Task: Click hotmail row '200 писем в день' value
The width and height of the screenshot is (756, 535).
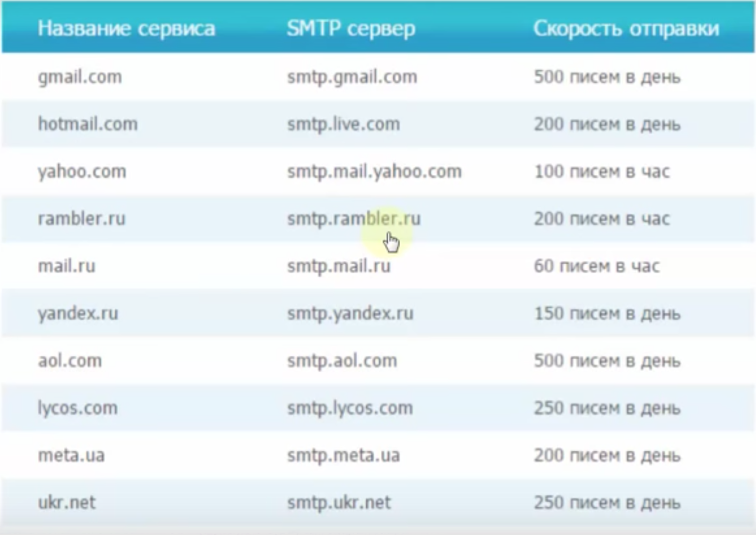Action: click(607, 124)
